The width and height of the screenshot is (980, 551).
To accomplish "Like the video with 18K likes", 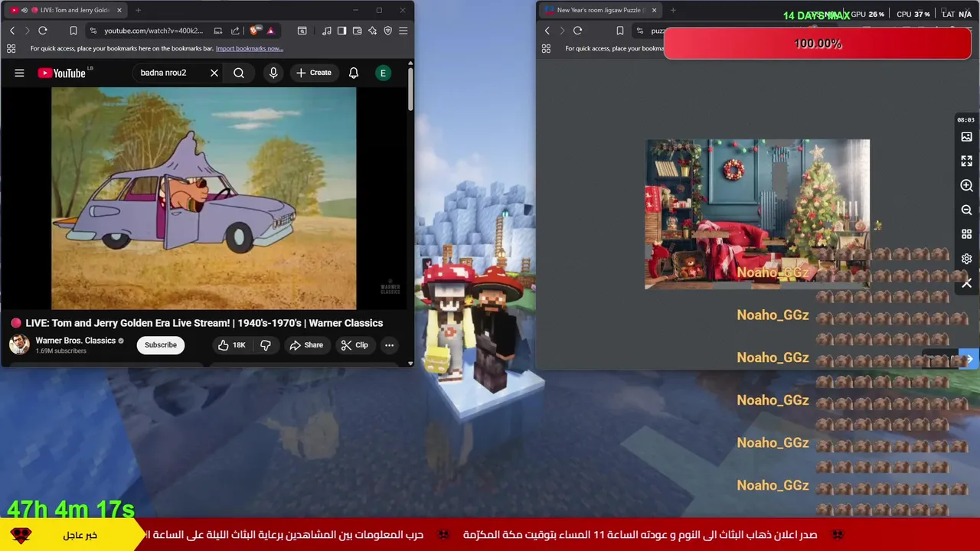I will coord(231,345).
